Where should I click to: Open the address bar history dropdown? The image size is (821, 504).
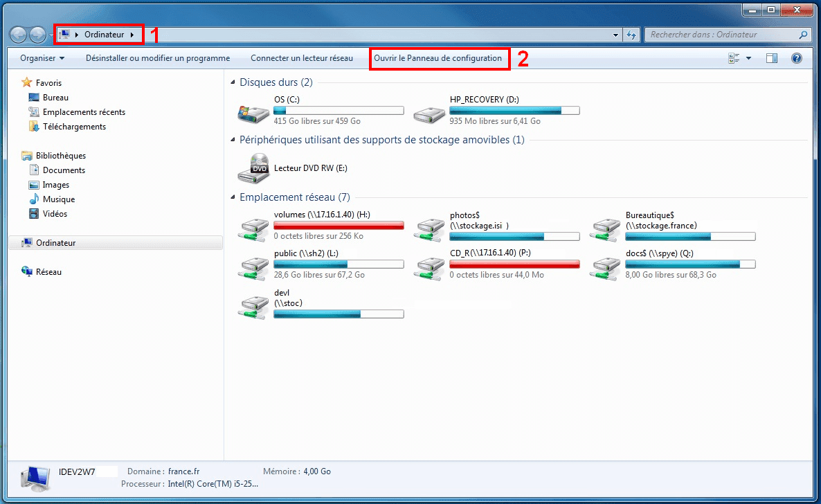pos(616,35)
